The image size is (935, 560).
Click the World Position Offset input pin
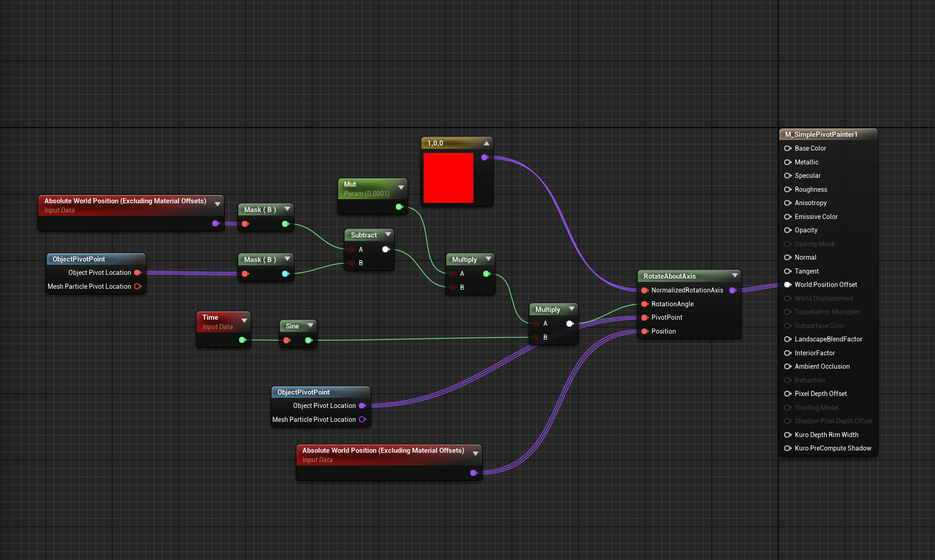[x=787, y=285]
